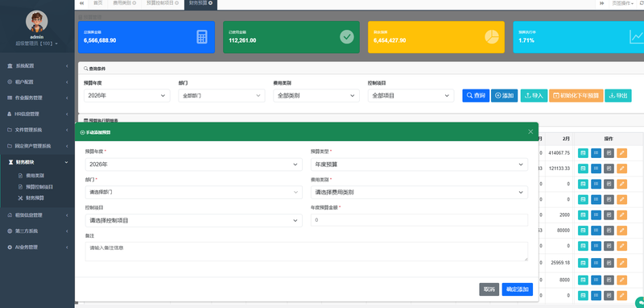This screenshot has width=644, height=308.
Task: Expand the 租赁信息管理 sidebar menu
Action: pyautogui.click(x=37, y=215)
